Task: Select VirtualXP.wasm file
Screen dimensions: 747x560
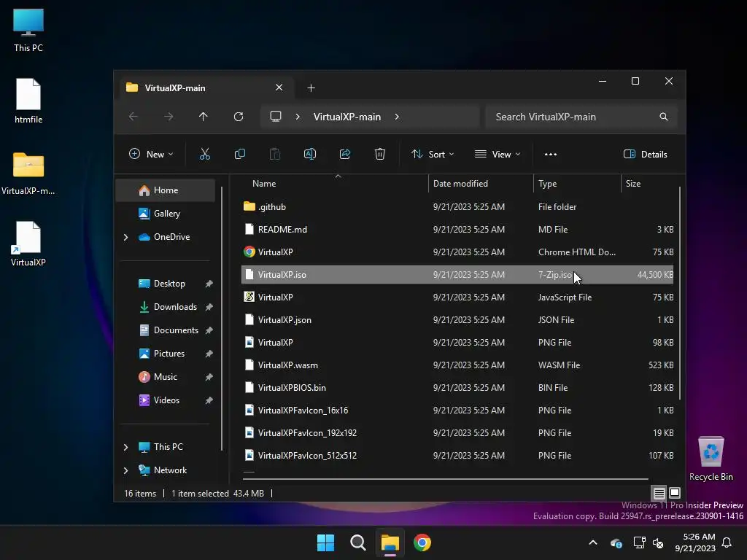Action: (x=457, y=365)
